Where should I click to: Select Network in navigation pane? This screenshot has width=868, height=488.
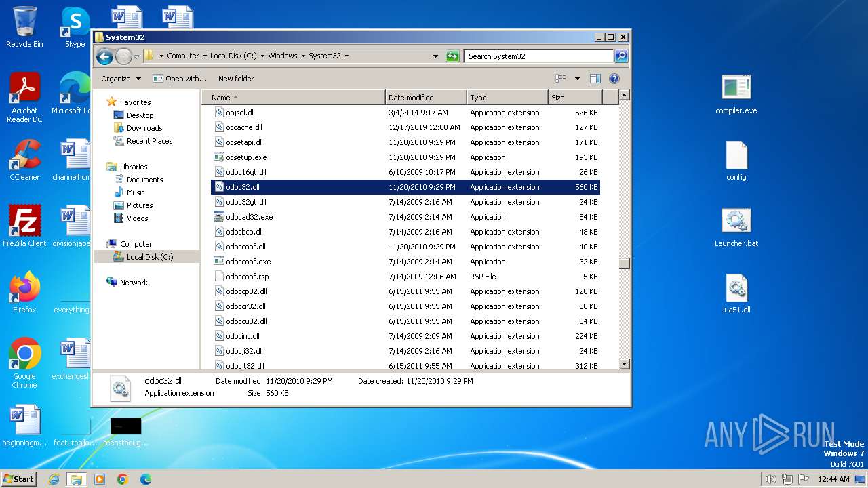coord(134,283)
